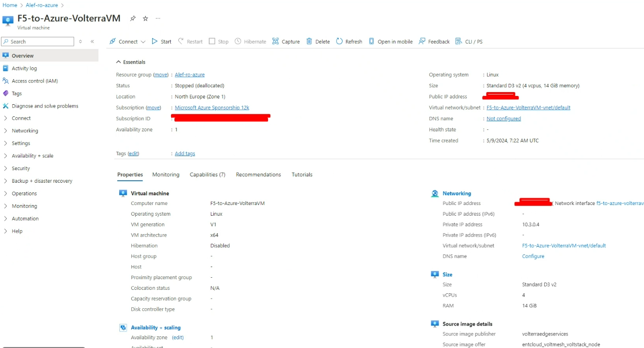The height and width of the screenshot is (348, 644).
Task: Select the Private IP address 10.3.0.4
Action: (x=531, y=225)
